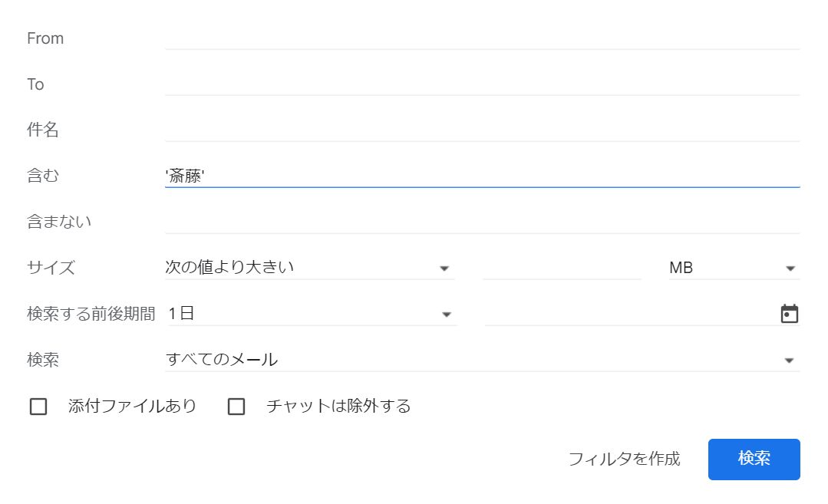
Task: Open the すべてのメール search scope dropdown
Action: tap(482, 359)
